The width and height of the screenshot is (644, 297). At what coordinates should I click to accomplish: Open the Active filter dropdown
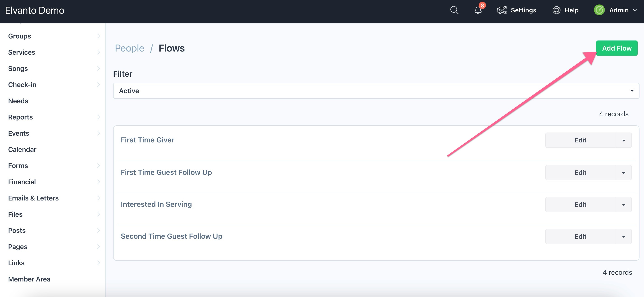tap(376, 91)
